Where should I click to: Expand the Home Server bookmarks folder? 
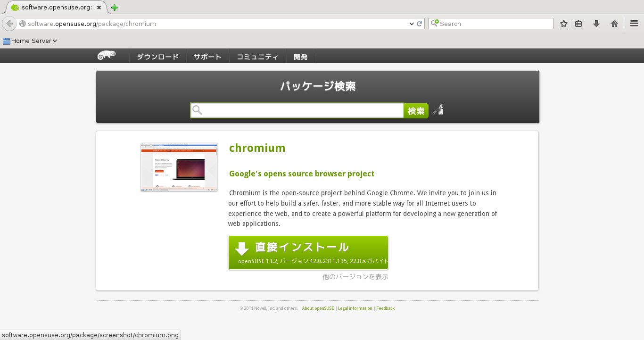click(30, 41)
